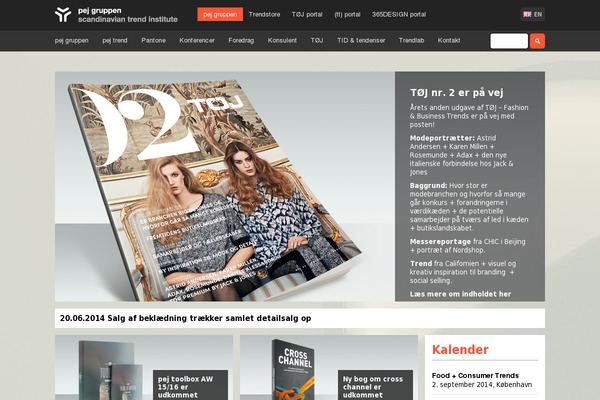Open the pej gruppen portal tab
The height and width of the screenshot is (400, 600).
(220, 15)
